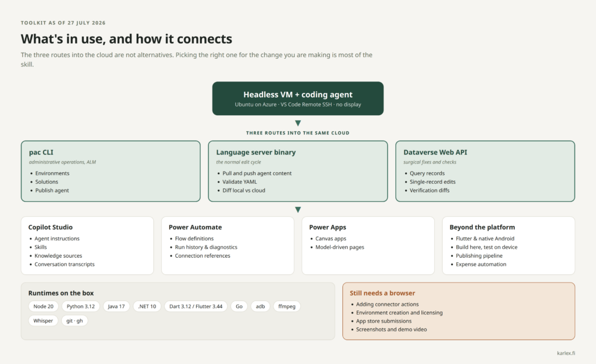Click 'Validate YAML' bullet
The height and width of the screenshot is (364, 596).
(x=239, y=182)
